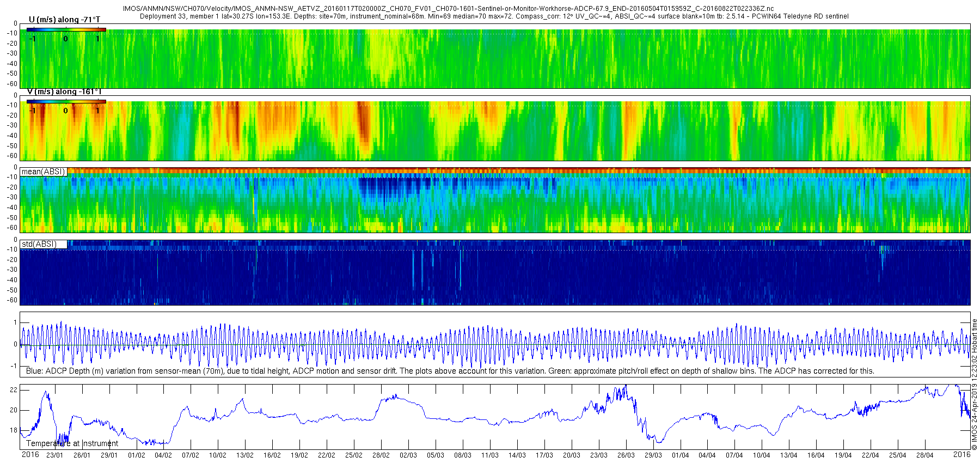Click the 25/04 date tick label
The width and height of the screenshot is (980, 463).
pyautogui.click(x=898, y=455)
